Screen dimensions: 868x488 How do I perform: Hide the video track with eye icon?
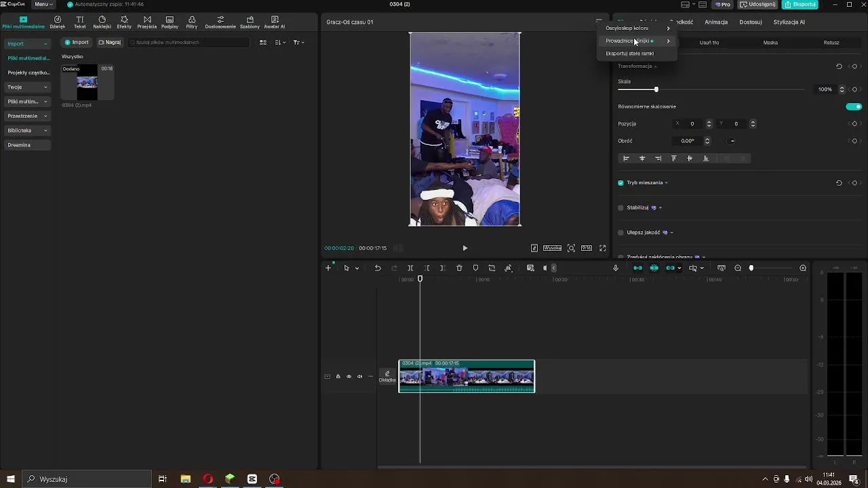point(349,376)
